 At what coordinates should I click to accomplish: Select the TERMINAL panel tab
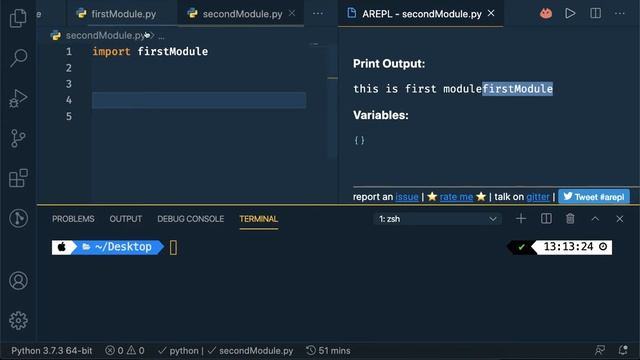(x=259, y=219)
